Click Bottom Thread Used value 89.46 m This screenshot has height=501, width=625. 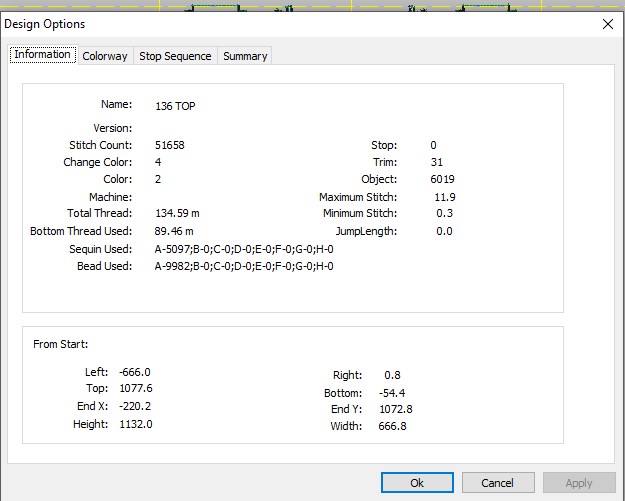[174, 231]
